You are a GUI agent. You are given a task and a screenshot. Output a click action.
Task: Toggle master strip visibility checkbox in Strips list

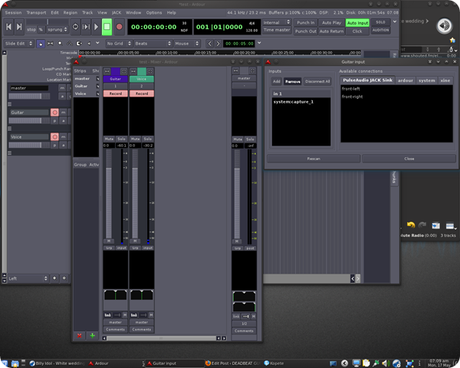tap(98, 79)
